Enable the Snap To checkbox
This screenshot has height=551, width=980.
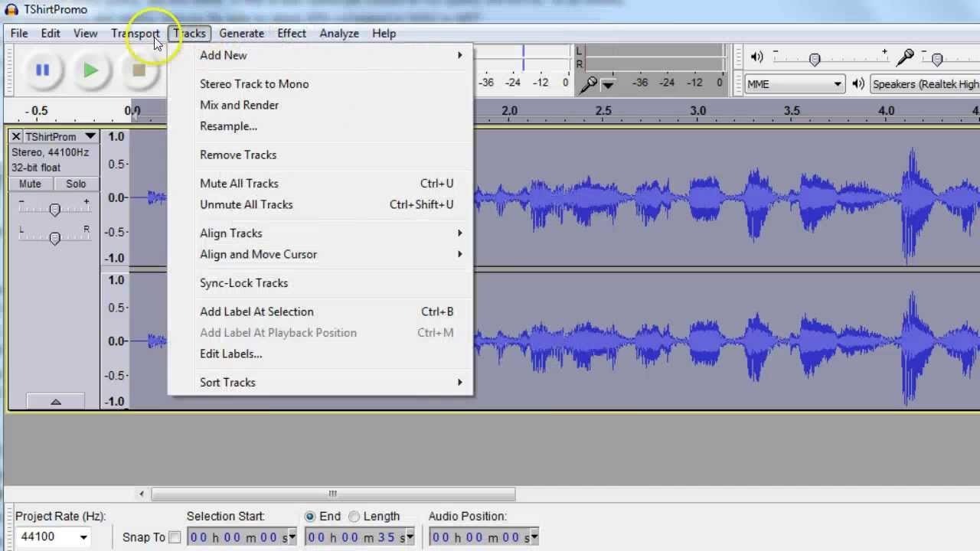pos(175,537)
